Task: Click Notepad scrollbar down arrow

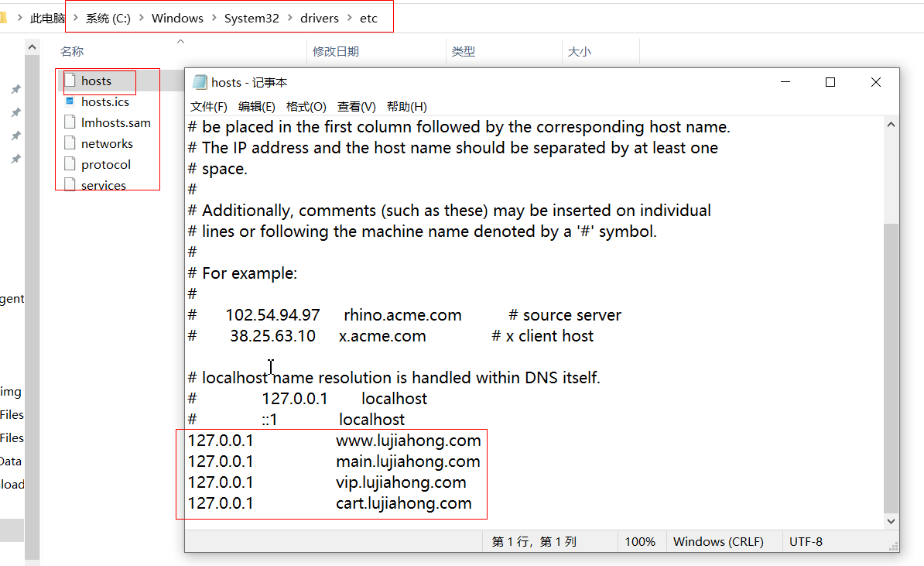Action: click(x=891, y=522)
